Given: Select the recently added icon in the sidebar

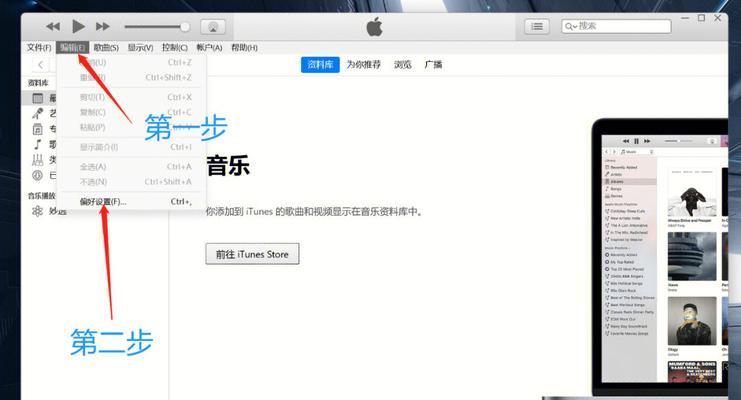Looking at the screenshot, I should pyautogui.click(x=38, y=98).
